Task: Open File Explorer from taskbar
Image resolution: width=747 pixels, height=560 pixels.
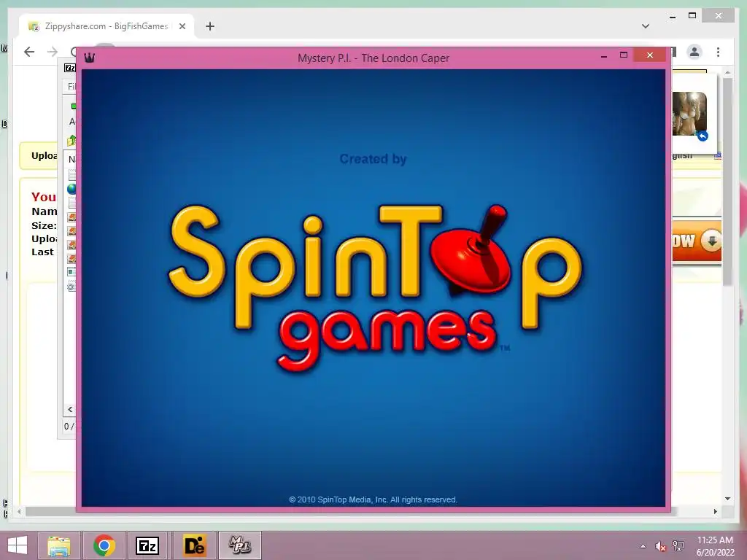Action: pos(59,545)
